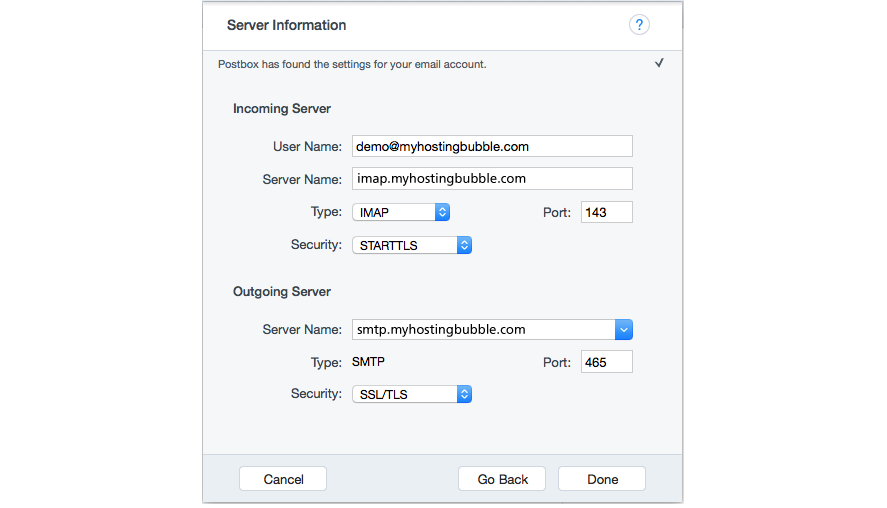Click the outgoing port 465 field
Image resolution: width=887 pixels, height=508 pixels.
click(606, 361)
